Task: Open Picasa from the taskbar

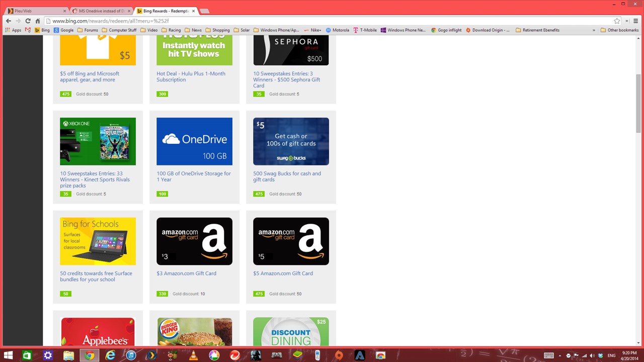Action: [214, 355]
